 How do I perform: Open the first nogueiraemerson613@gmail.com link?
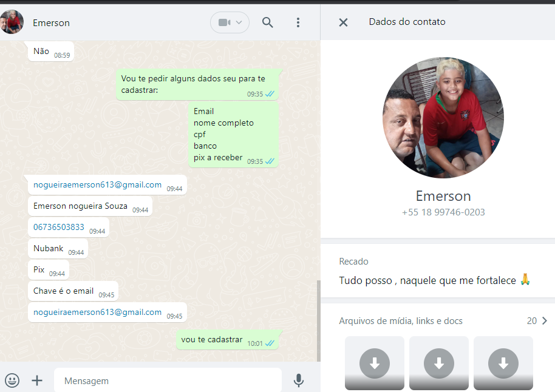[97, 185]
